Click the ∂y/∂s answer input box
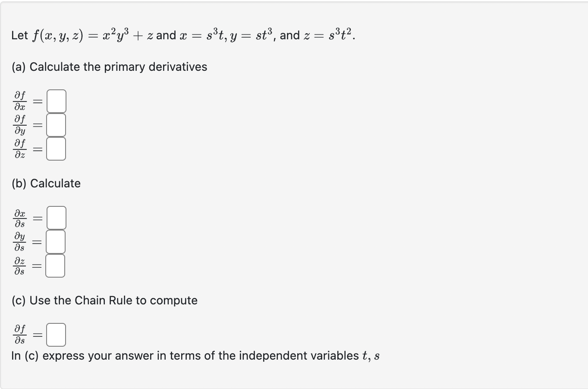 (56, 241)
